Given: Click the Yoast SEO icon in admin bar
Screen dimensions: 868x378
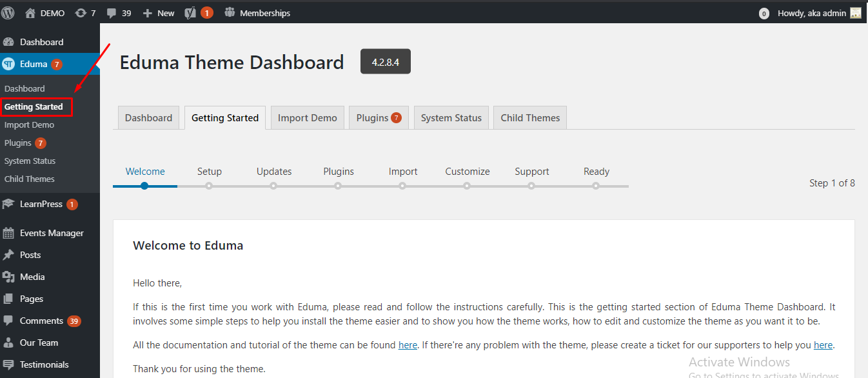Looking at the screenshot, I should point(190,13).
